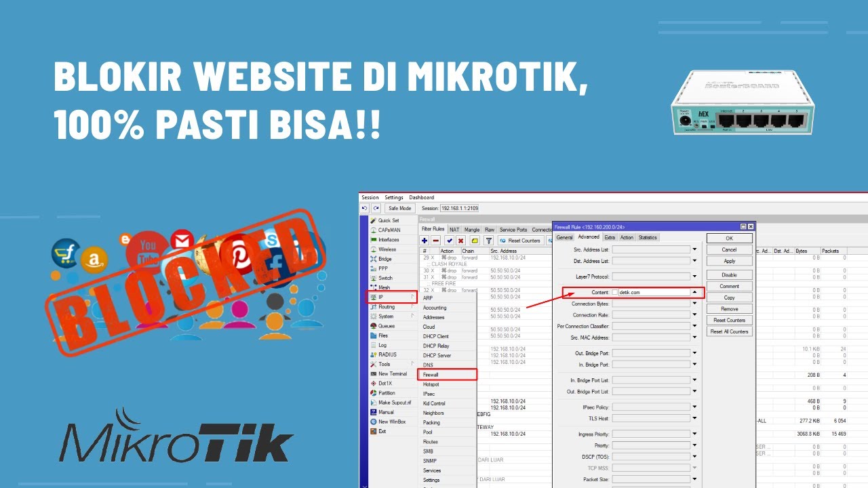Click the Content input field detik.com
The width and height of the screenshot is (868, 488).
coord(654,292)
